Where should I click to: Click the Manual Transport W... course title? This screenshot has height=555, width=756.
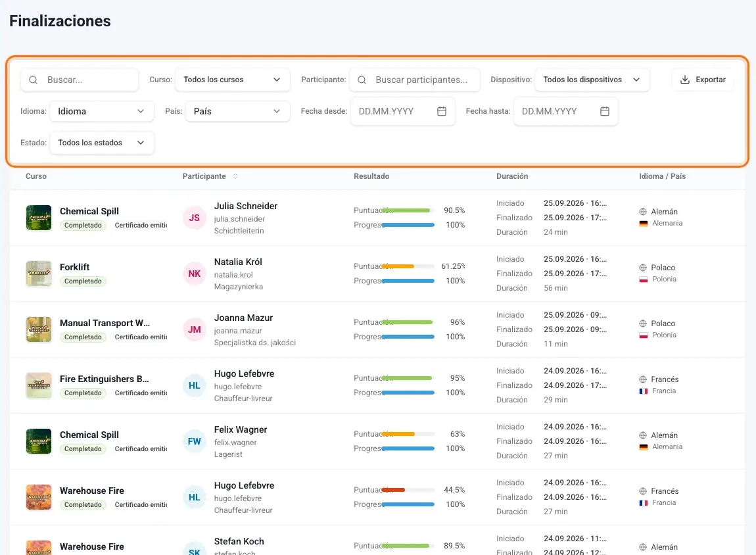(x=105, y=324)
